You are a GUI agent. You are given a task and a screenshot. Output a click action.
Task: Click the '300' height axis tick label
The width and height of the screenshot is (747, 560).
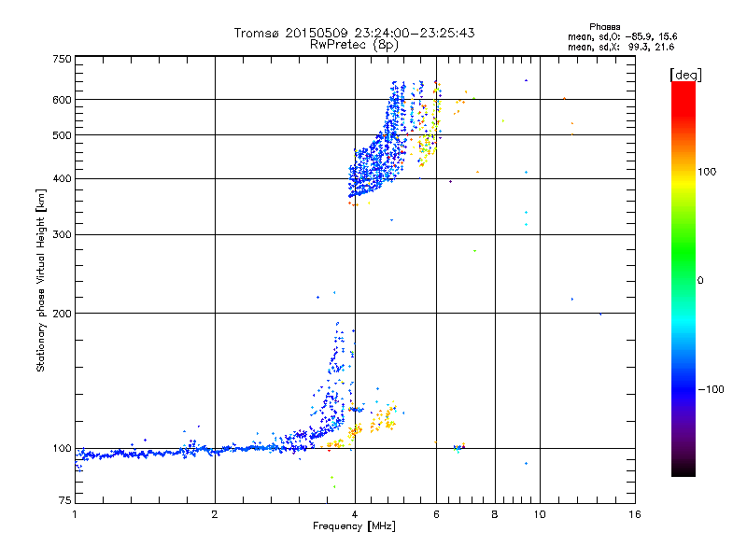[x=62, y=235]
